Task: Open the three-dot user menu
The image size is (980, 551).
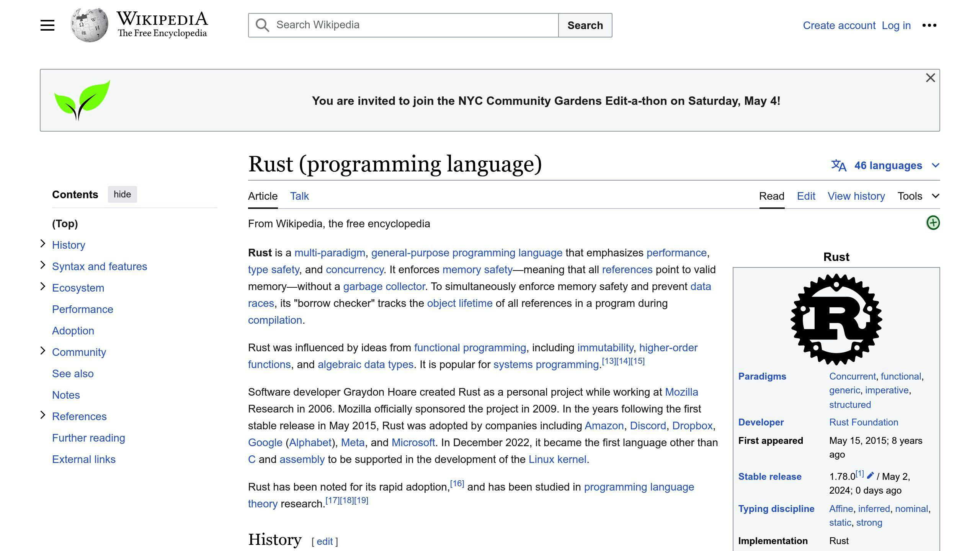Action: click(929, 25)
